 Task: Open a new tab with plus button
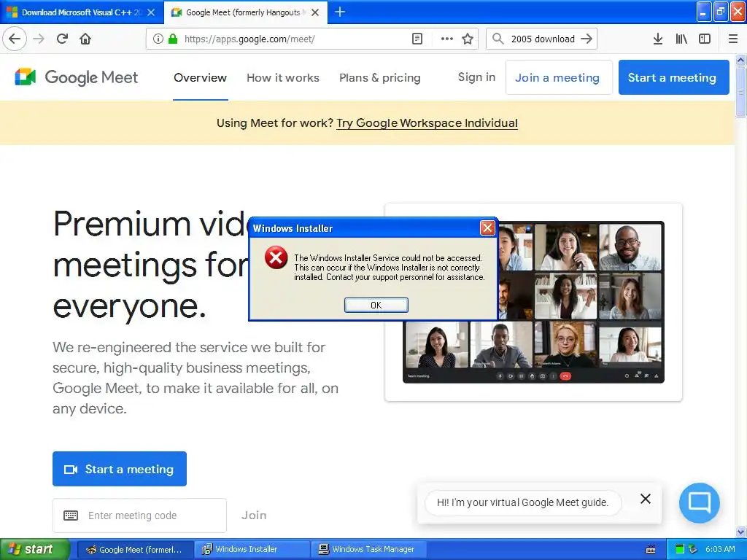340,12
